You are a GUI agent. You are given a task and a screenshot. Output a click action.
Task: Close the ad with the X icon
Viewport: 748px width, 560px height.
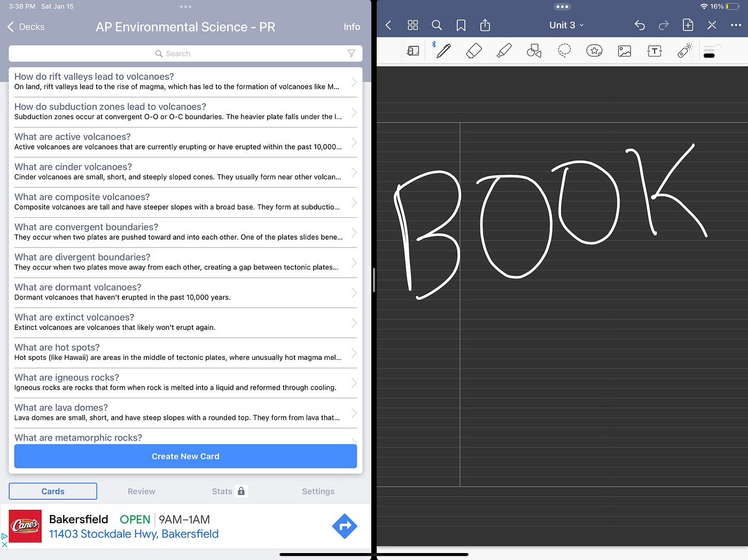click(x=4, y=545)
